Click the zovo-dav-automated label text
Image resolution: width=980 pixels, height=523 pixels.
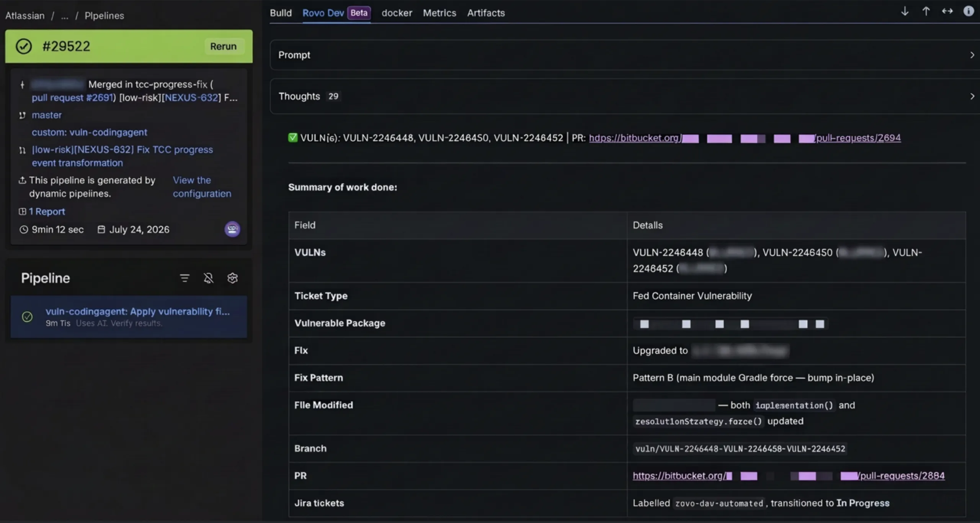tap(719, 503)
